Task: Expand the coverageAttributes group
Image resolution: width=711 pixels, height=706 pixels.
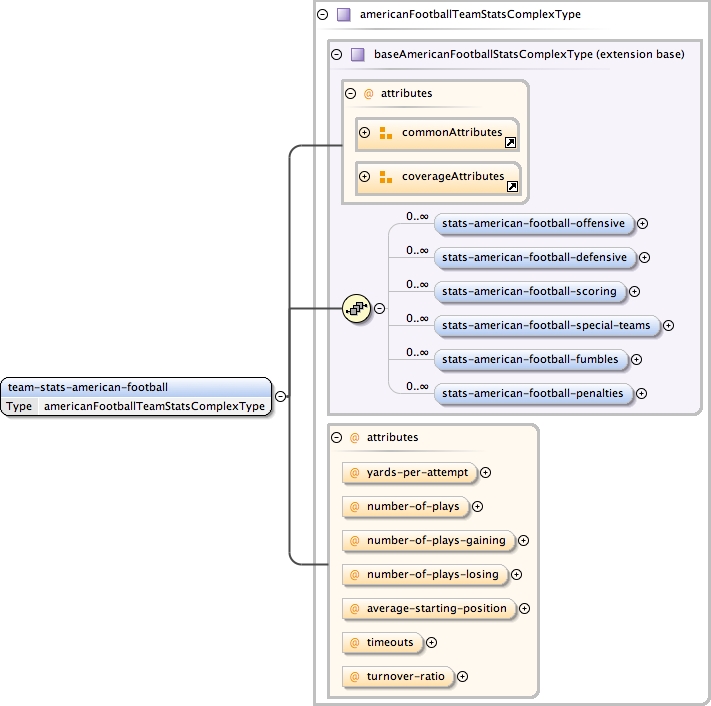Action: click(x=365, y=177)
